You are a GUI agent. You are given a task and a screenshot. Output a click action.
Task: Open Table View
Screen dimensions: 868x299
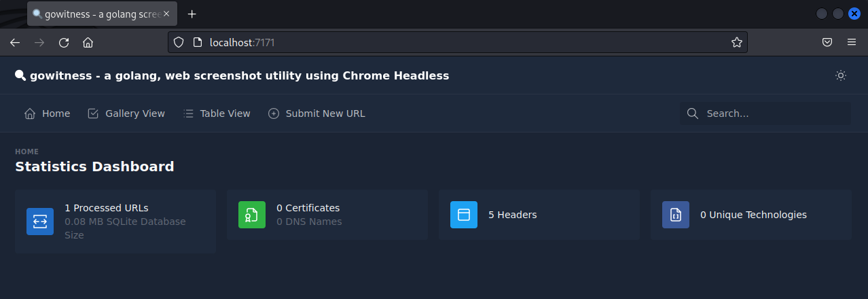point(217,113)
